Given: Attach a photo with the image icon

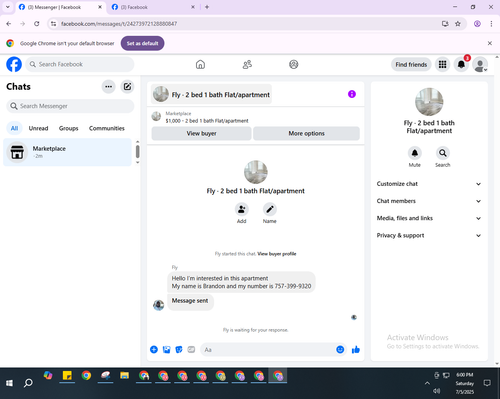Looking at the screenshot, I should coord(166,349).
